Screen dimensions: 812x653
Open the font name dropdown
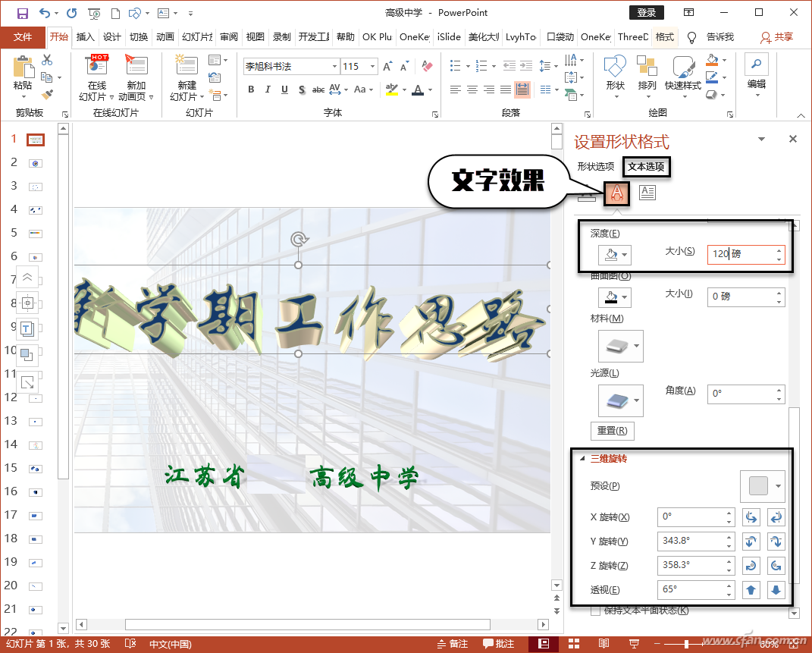pos(334,66)
